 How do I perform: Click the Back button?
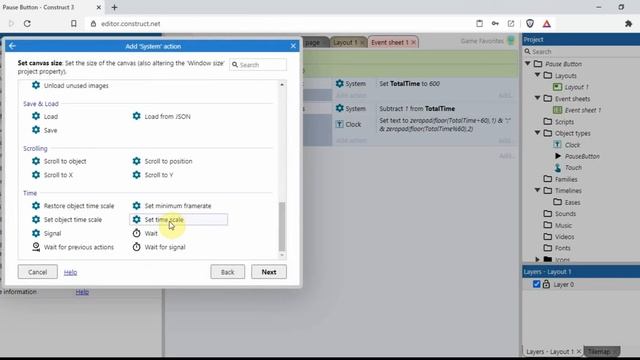228,272
